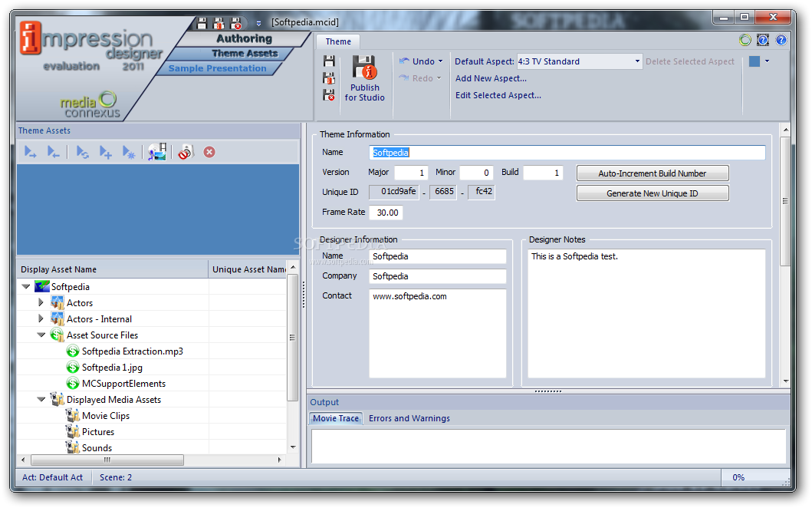Open the Default Aspect combo box
Viewport: 812px width, 508px height.
coord(580,61)
